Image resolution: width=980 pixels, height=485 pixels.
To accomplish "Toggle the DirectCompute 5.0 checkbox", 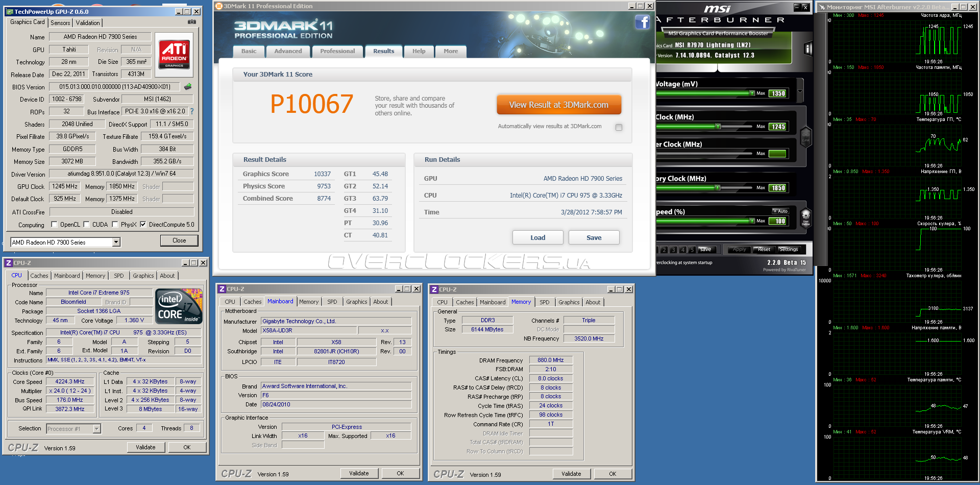I will click(x=143, y=224).
